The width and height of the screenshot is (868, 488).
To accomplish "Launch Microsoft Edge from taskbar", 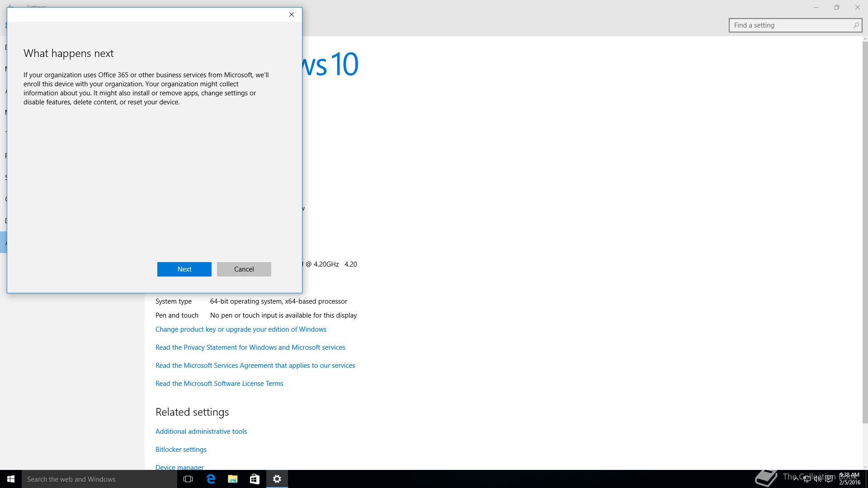I will 211,479.
